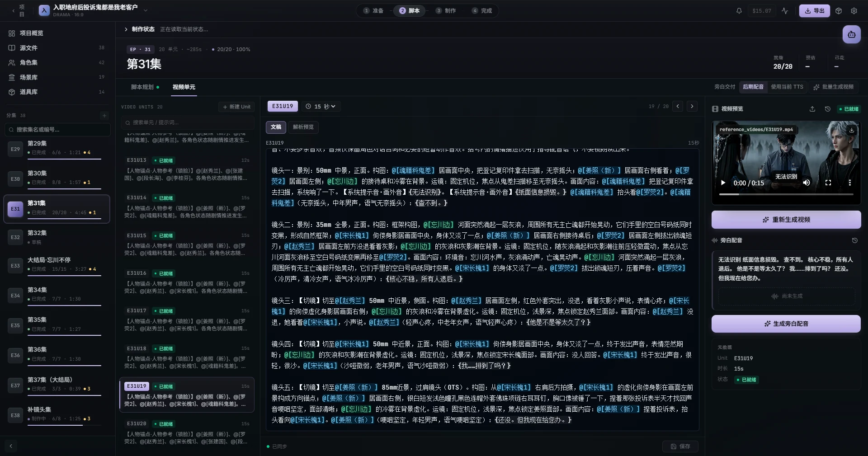The height and width of the screenshot is (456, 868).
Task: Open the 场景库 sidebar item
Action: [57, 77]
